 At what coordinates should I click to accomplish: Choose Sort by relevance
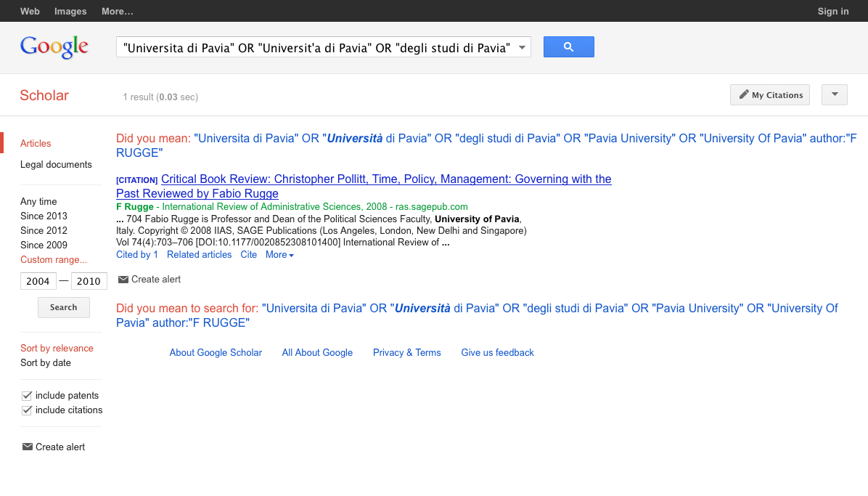point(57,348)
